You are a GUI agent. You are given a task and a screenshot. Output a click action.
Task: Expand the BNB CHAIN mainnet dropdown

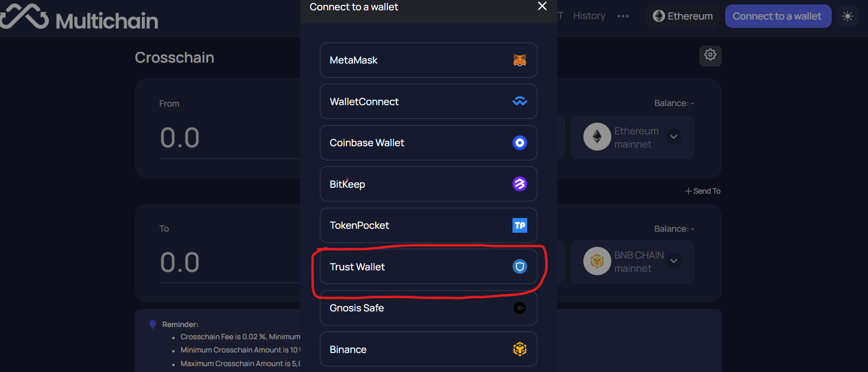click(673, 261)
